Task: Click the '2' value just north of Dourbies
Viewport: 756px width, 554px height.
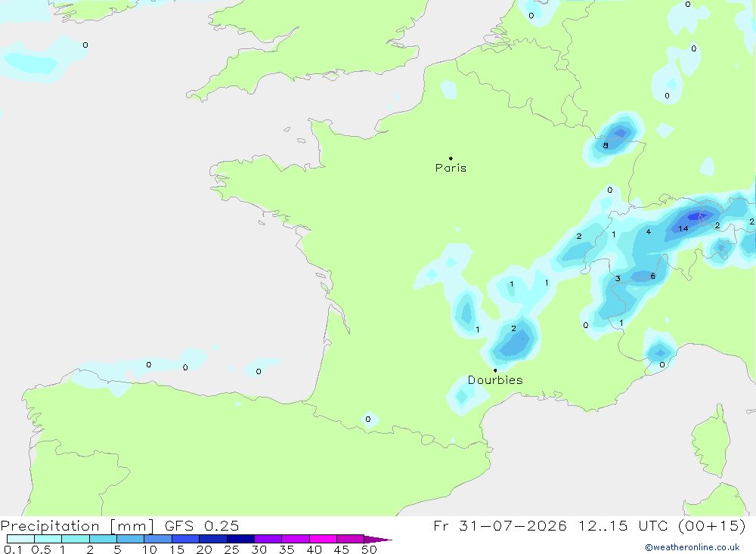Action: [x=513, y=328]
